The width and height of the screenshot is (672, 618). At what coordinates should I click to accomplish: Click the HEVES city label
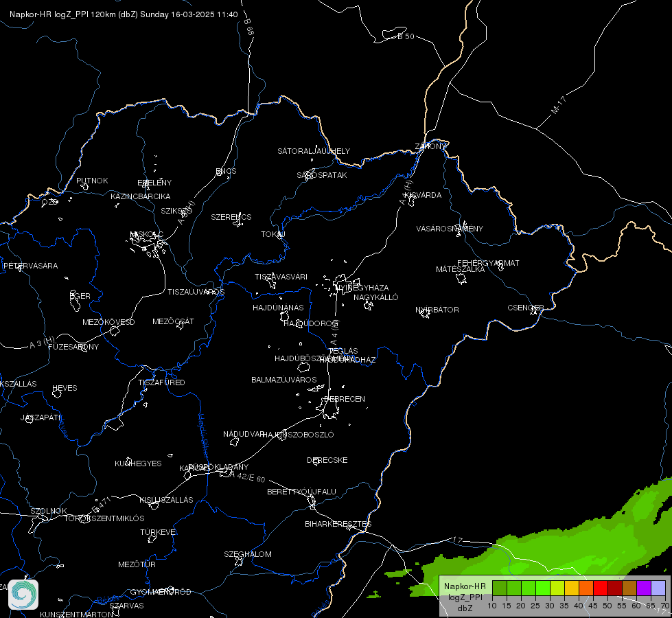coord(65,388)
